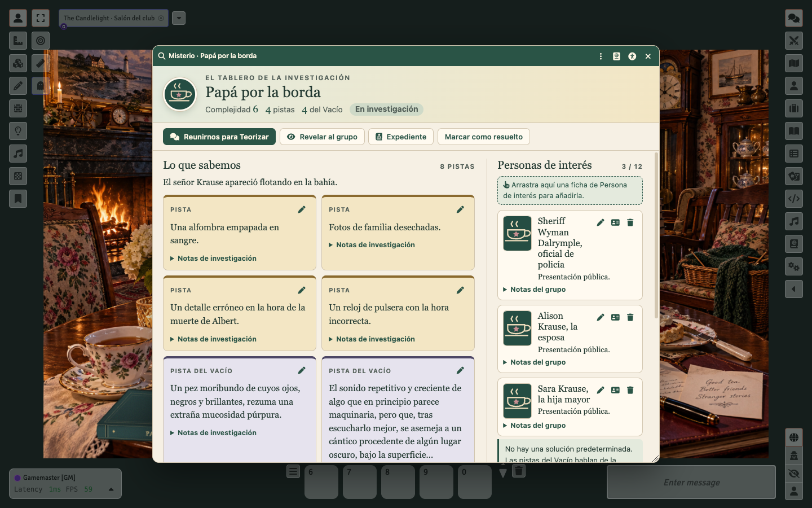
Task: Expand notes under 'Un pez moribundo' clue
Action: (x=214, y=433)
